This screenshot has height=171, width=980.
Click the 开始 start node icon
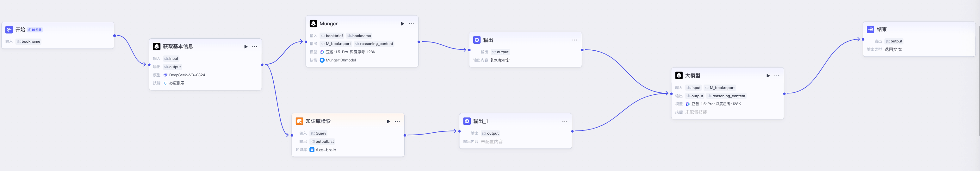click(9, 30)
